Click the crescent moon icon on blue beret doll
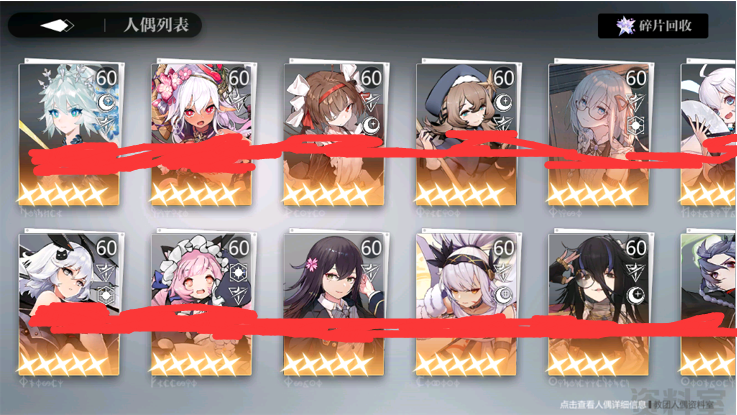737x415 pixels. click(x=503, y=102)
